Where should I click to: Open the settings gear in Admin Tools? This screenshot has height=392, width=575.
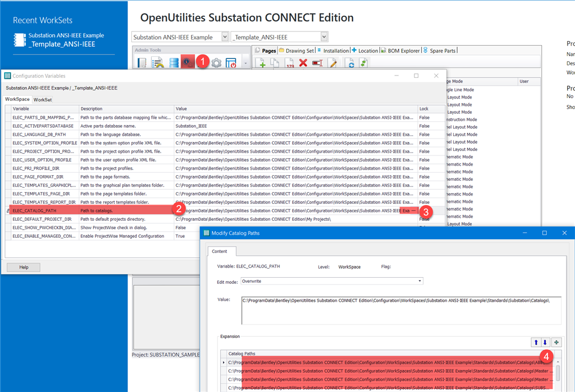[x=216, y=63]
